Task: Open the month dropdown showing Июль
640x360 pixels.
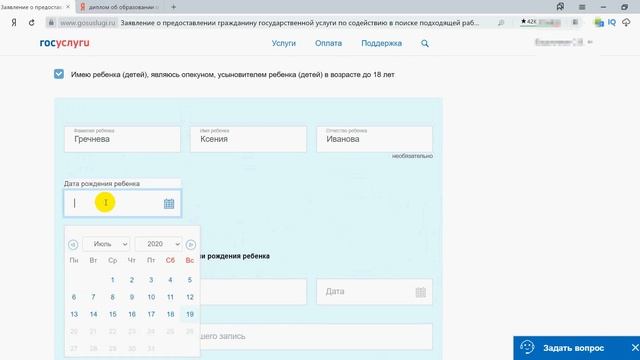Action: [106, 244]
